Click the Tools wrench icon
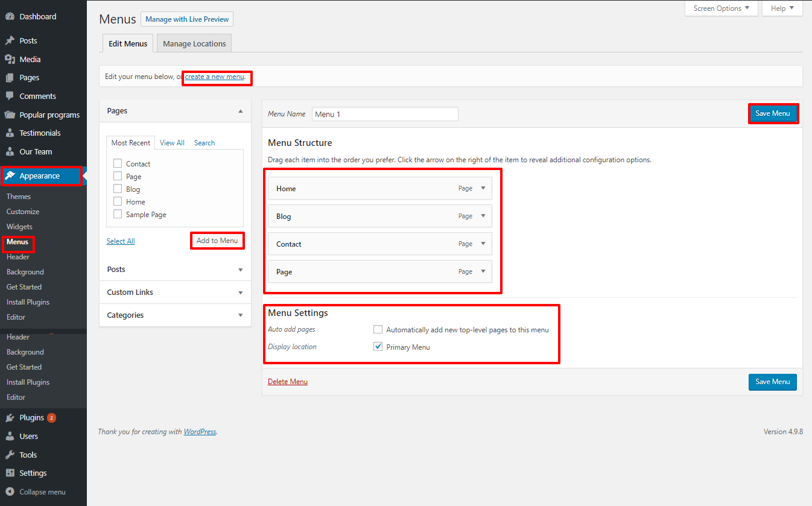Viewport: 812px width, 506px height. [x=10, y=455]
